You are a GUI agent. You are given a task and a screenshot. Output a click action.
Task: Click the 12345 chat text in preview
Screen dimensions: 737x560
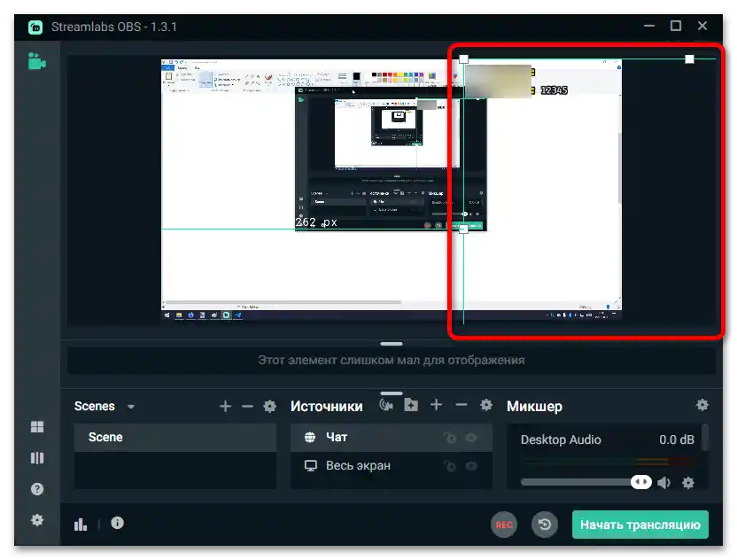click(554, 90)
